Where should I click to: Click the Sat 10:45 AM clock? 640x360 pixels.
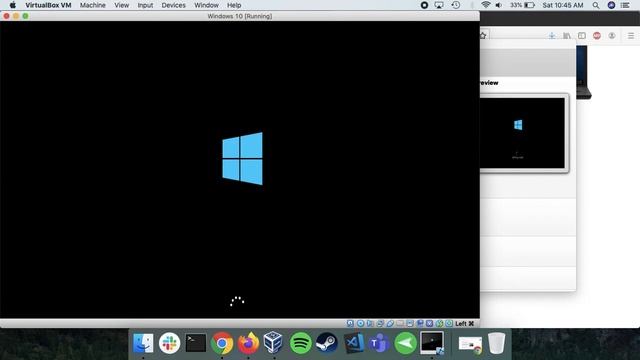pos(563,5)
